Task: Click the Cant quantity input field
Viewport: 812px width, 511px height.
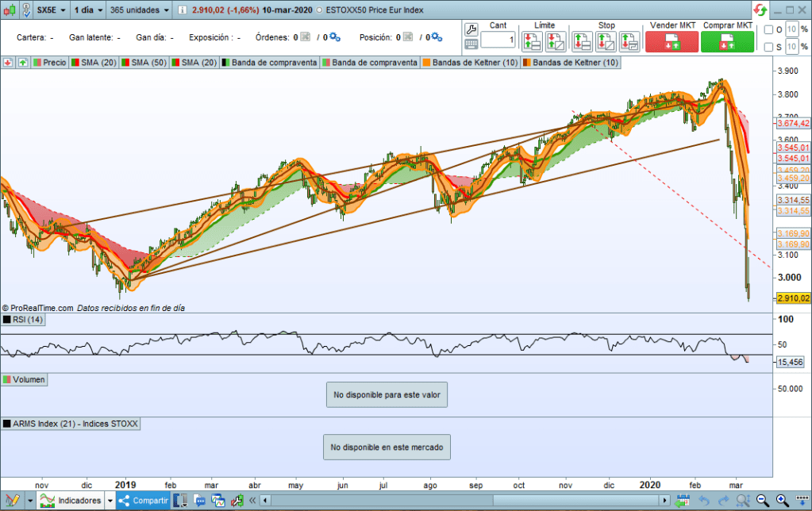Action: click(x=498, y=40)
